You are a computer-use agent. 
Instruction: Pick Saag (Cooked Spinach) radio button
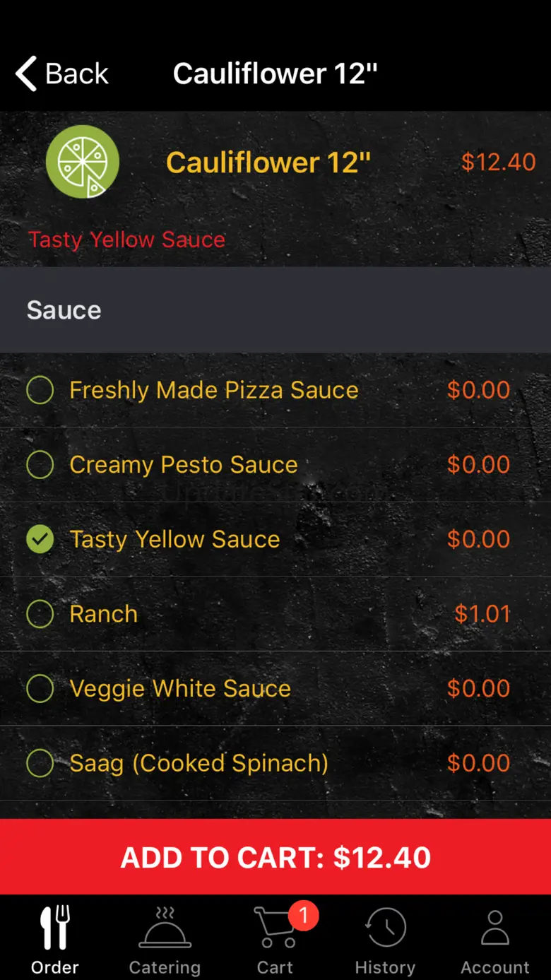[40, 763]
